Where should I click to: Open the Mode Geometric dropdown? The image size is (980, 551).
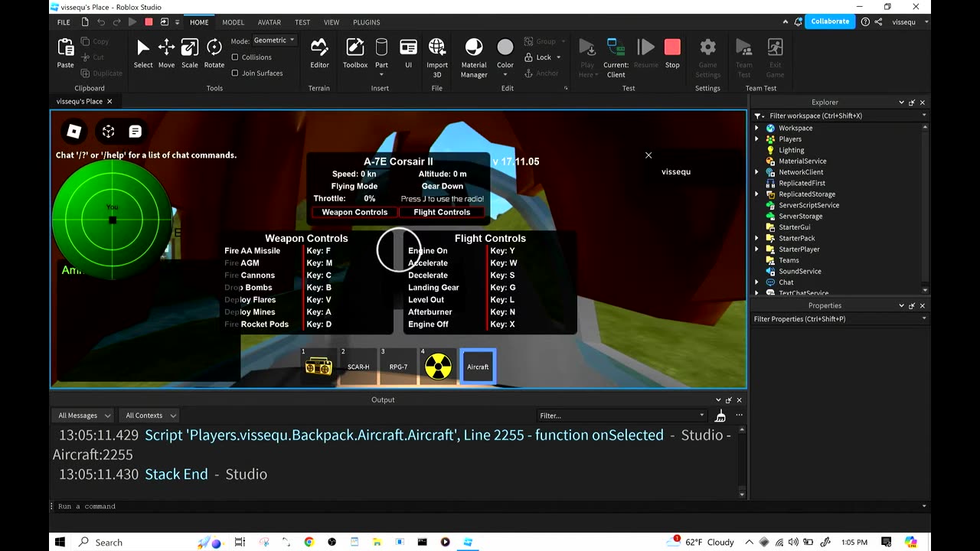273,41
